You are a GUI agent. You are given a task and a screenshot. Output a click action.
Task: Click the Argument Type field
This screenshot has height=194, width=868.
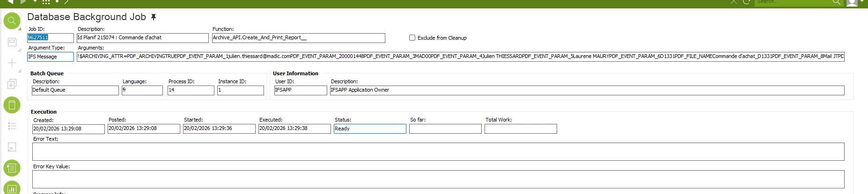tap(50, 57)
